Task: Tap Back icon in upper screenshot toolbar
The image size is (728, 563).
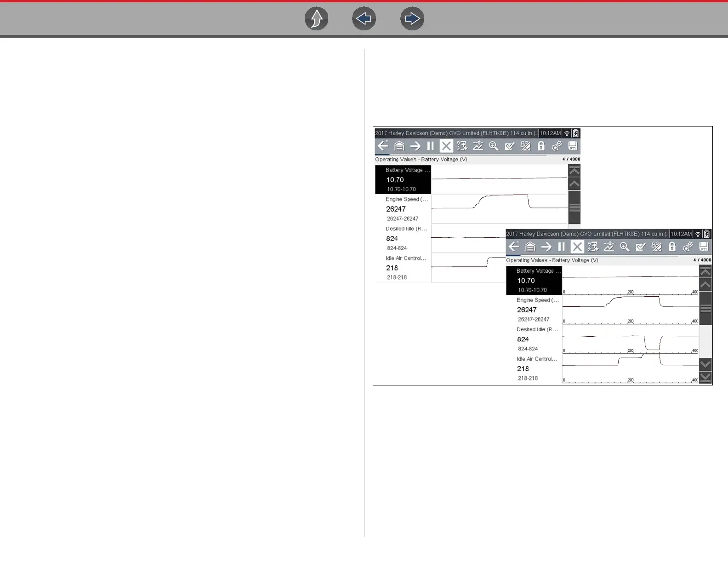Action: pyautogui.click(x=383, y=146)
